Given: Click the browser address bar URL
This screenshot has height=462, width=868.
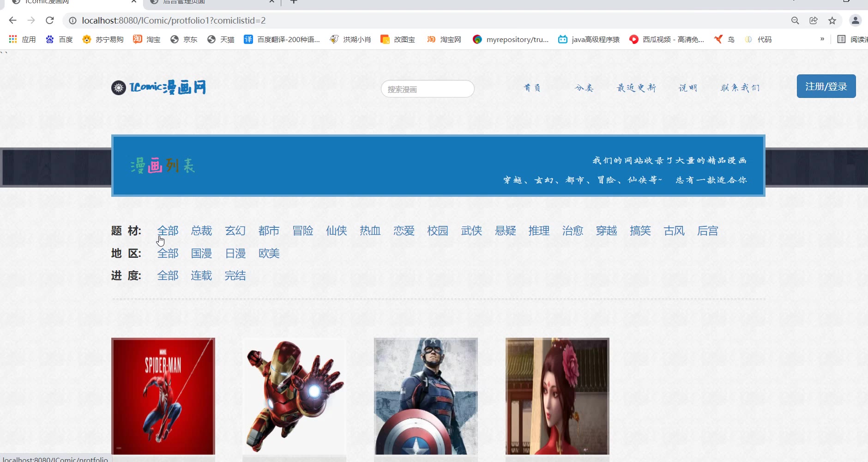Looking at the screenshot, I should [174, 20].
